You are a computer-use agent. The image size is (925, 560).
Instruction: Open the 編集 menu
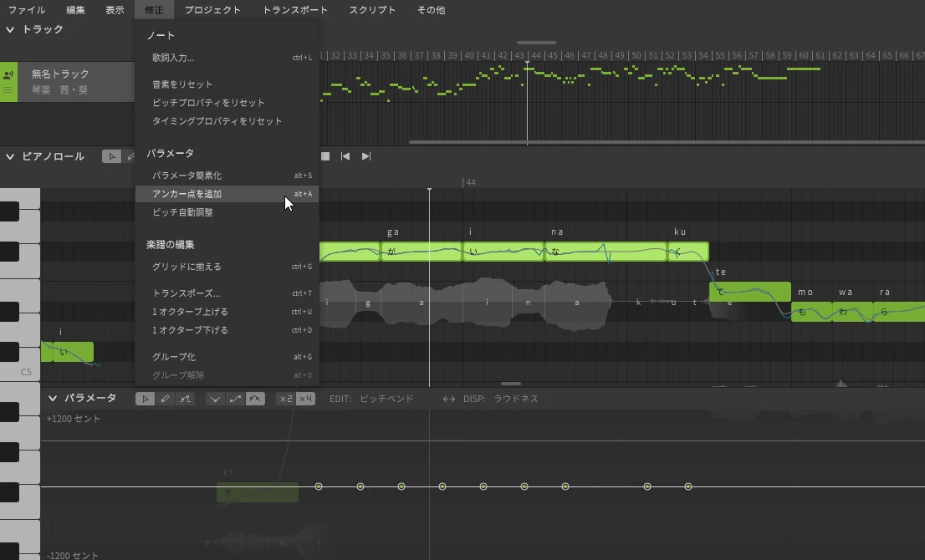point(75,10)
